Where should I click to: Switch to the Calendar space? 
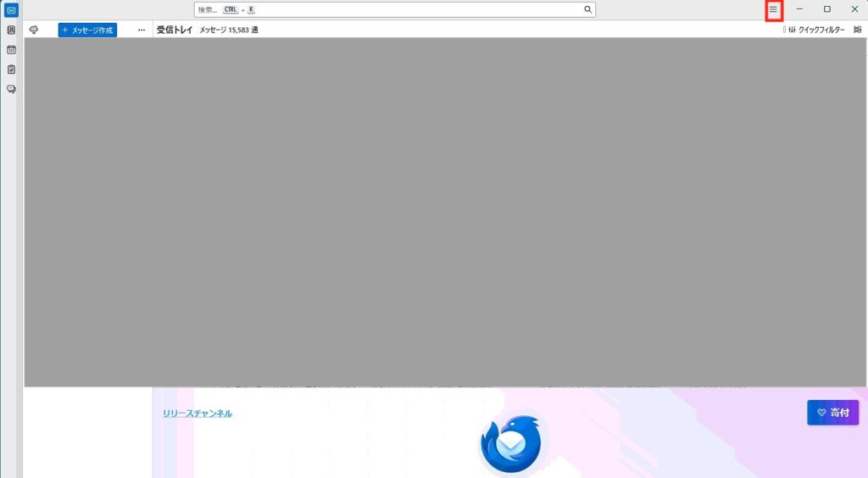pyautogui.click(x=11, y=49)
